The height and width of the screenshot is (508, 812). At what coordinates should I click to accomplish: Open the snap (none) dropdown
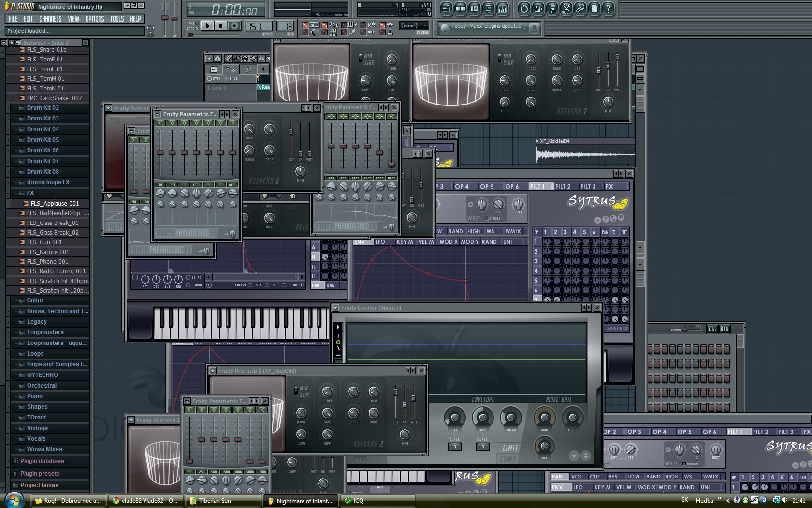(x=414, y=26)
